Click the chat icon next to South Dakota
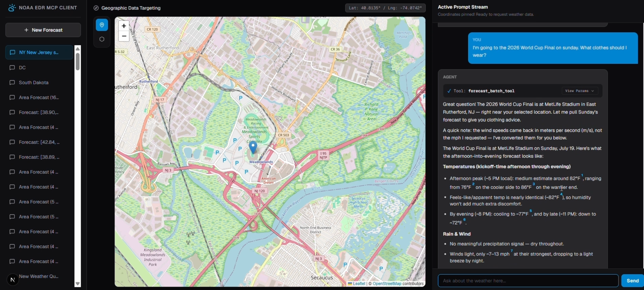Viewport: 644px width, 290px height. click(12, 83)
